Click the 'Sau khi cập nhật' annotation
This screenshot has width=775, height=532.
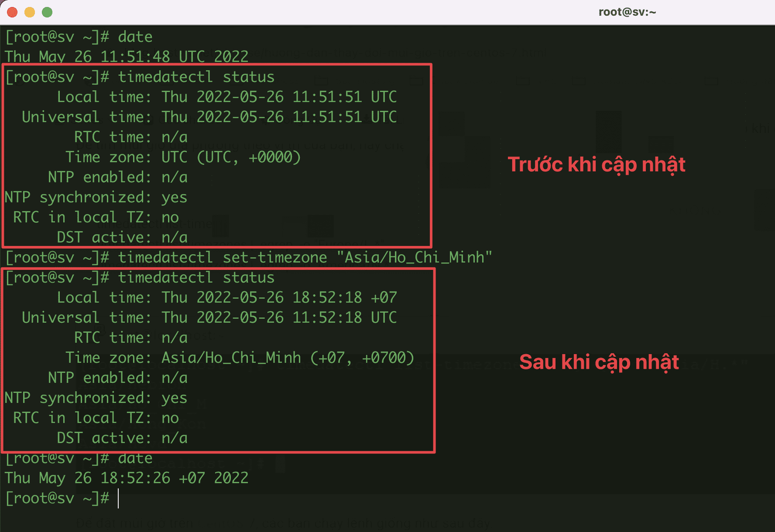click(599, 362)
